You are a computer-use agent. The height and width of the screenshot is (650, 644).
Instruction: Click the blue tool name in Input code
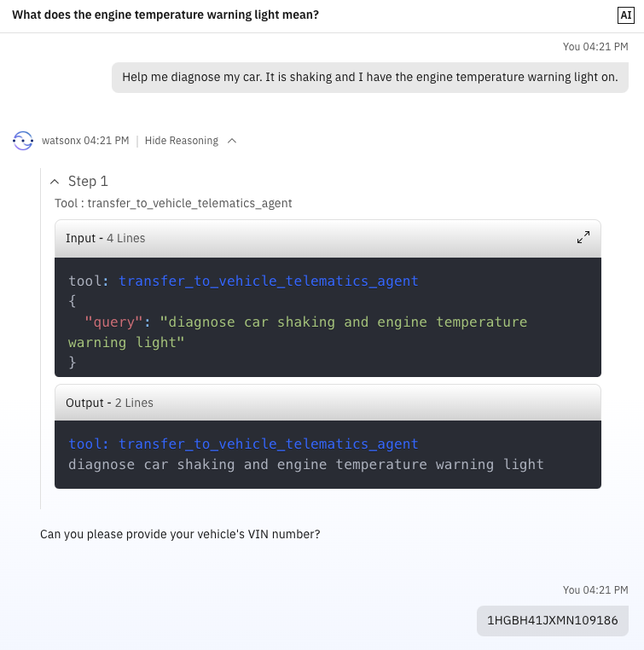pos(269,281)
